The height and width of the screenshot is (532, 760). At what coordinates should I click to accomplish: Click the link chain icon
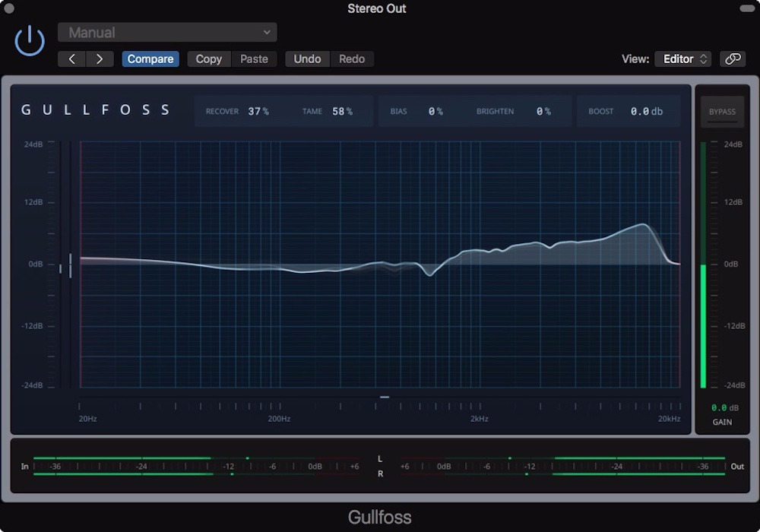coord(733,59)
